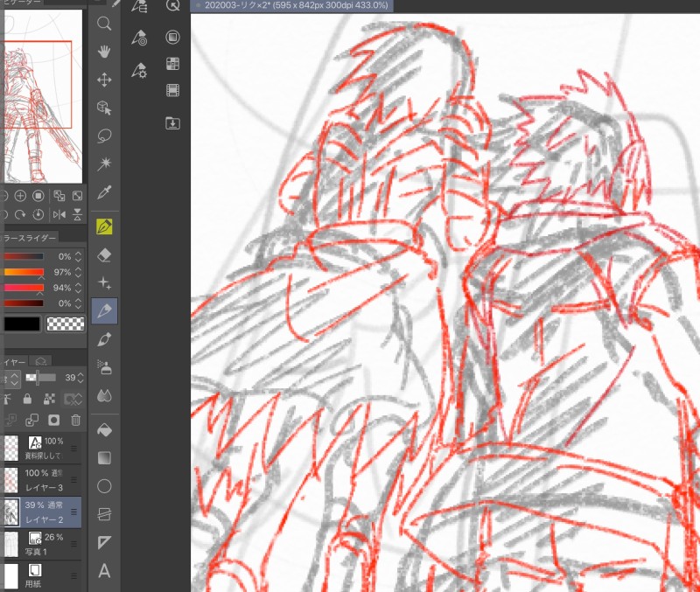The height and width of the screenshot is (592, 700).
Task: Open the Quick Access palette at the top
Action: click(x=172, y=5)
